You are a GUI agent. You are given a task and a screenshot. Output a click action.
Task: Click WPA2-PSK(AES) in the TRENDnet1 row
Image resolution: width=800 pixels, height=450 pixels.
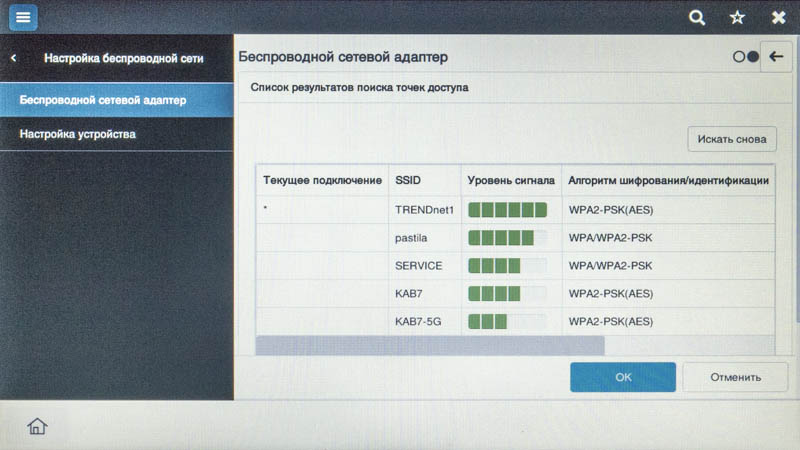coord(611,210)
